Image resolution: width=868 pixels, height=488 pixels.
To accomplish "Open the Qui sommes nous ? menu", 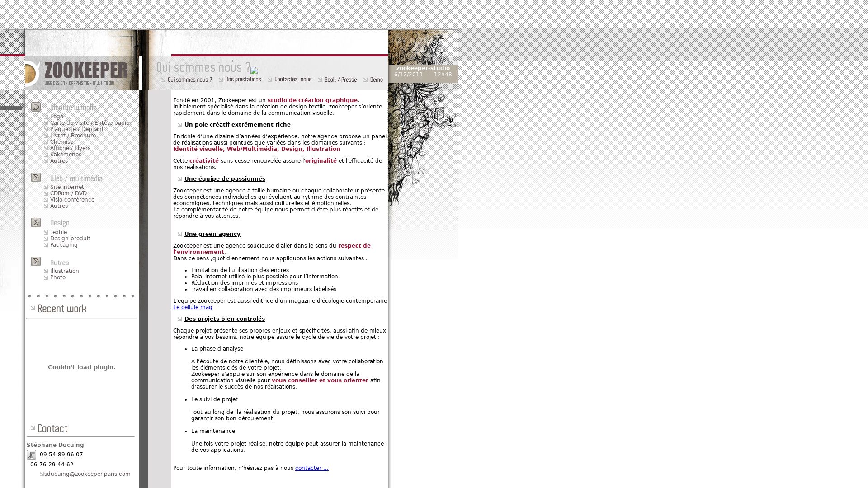I will 189,80.
